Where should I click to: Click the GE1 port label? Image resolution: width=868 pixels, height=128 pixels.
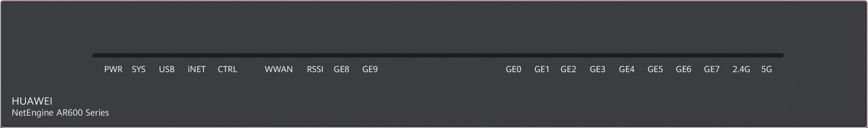tap(542, 69)
